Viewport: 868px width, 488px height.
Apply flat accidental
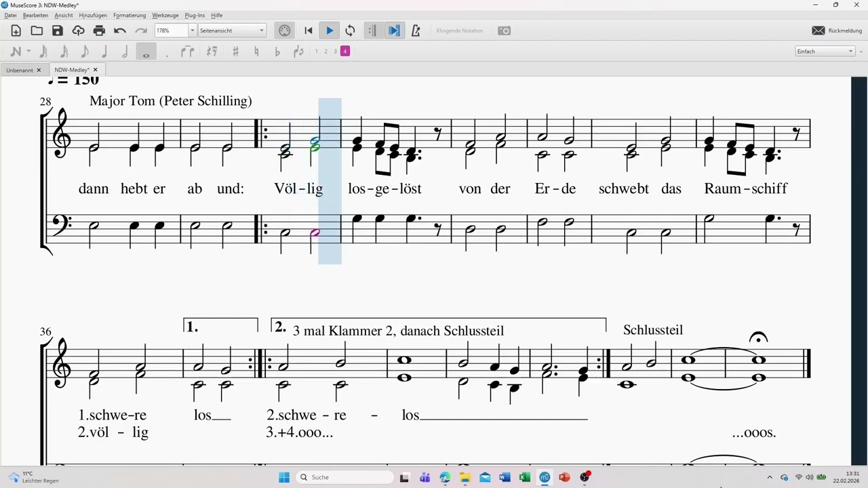point(277,52)
